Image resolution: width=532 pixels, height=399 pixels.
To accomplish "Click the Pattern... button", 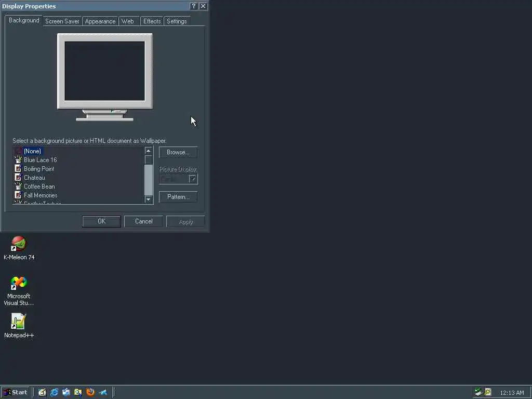I will pos(178,197).
